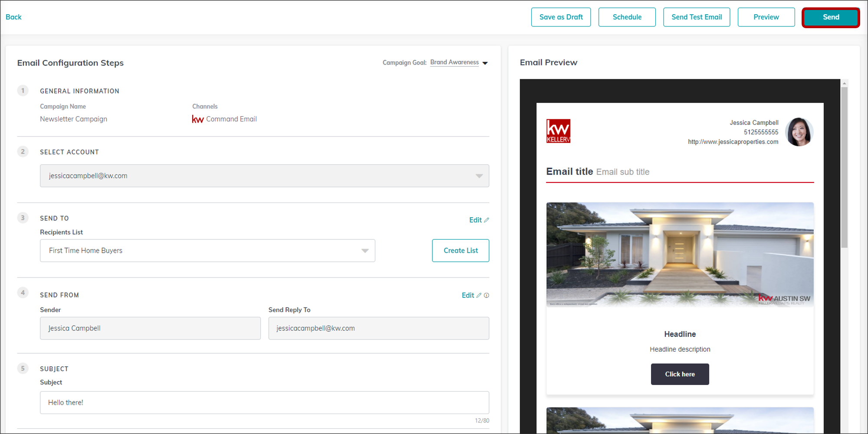The height and width of the screenshot is (434, 868).
Task: Click the 'Email Preview' panel heading
Action: point(549,62)
